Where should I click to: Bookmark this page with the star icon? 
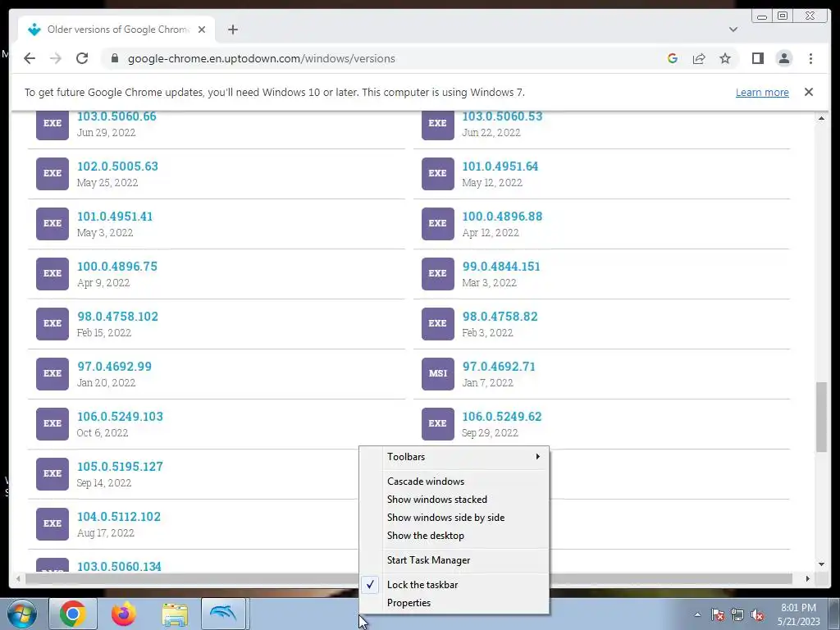tap(725, 58)
